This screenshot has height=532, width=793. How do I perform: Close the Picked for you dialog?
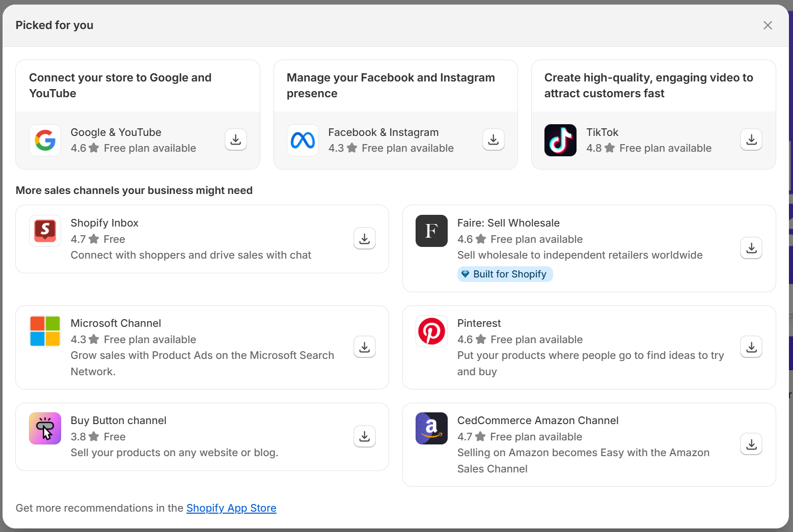[768, 25]
